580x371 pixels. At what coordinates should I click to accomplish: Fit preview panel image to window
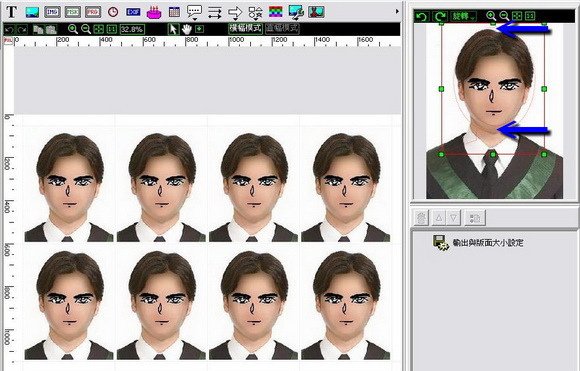click(x=517, y=16)
